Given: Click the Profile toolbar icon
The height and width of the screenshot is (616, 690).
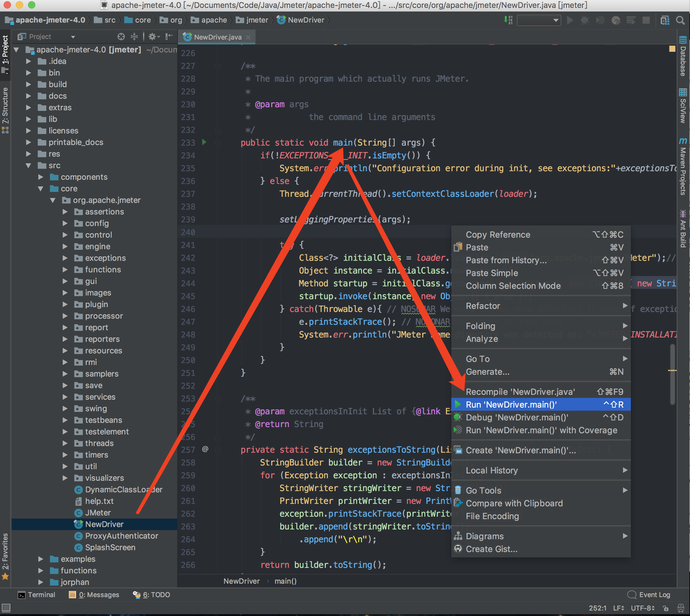Looking at the screenshot, I should point(616,20).
